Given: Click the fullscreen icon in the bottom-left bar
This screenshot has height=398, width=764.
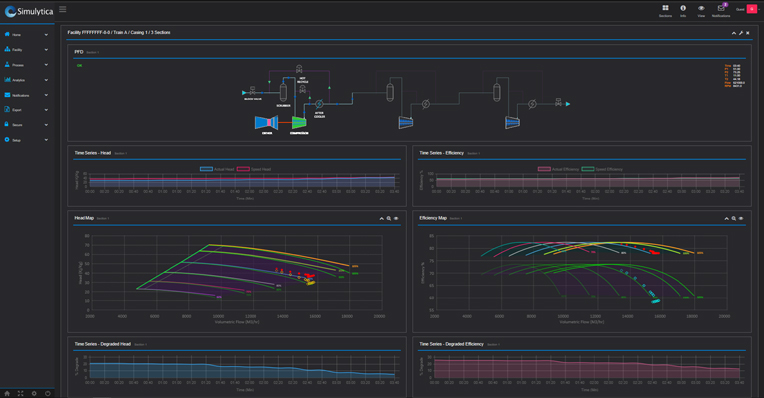Looking at the screenshot, I should point(20,393).
